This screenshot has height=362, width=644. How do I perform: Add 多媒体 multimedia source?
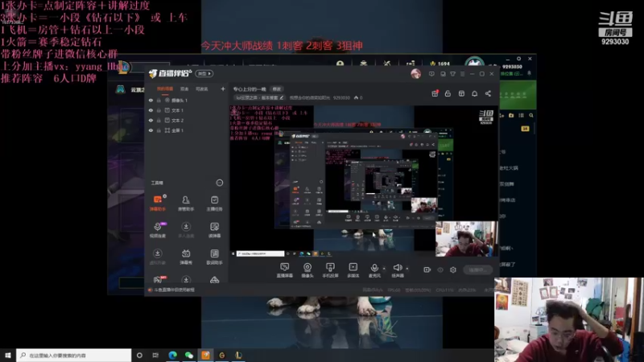pyautogui.click(x=353, y=270)
